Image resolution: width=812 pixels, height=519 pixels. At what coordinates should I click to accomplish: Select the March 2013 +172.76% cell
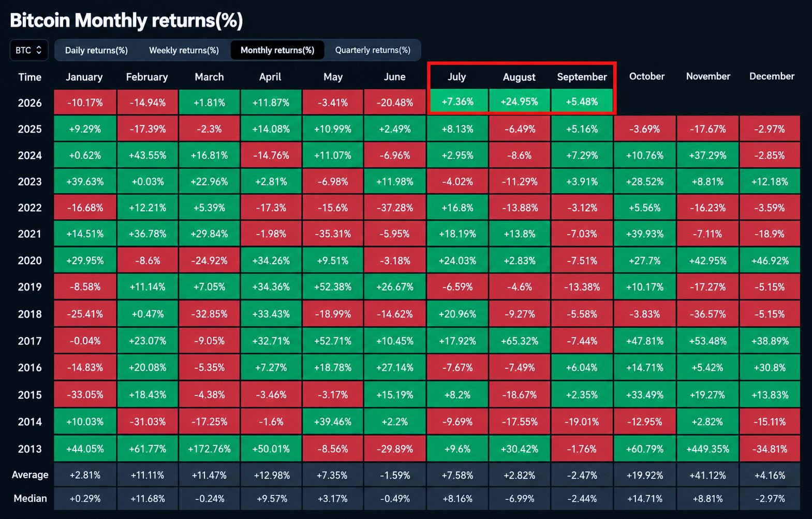point(209,449)
